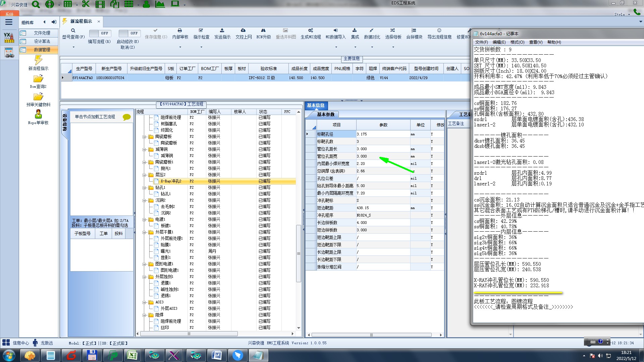Click 文控上网 cloud upload icon
This screenshot has width=644, height=362.
[243, 31]
